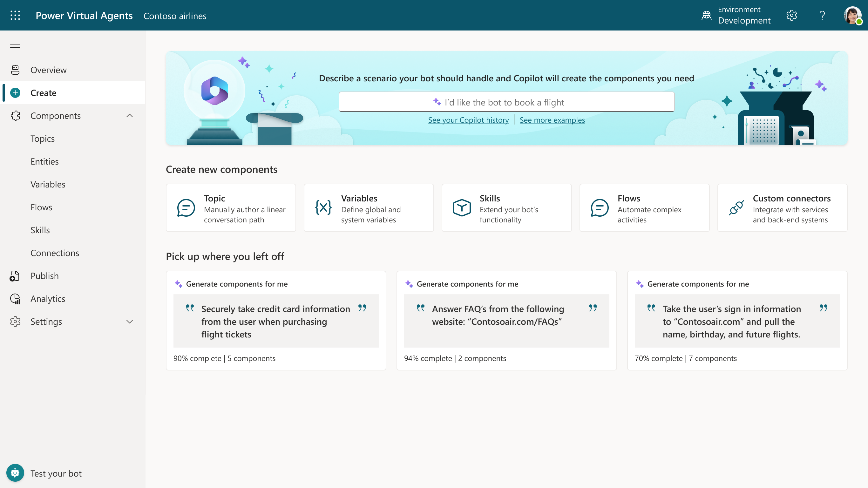Click the hamburger menu to collapse sidebar
The height and width of the screenshot is (488, 868).
pyautogui.click(x=15, y=44)
